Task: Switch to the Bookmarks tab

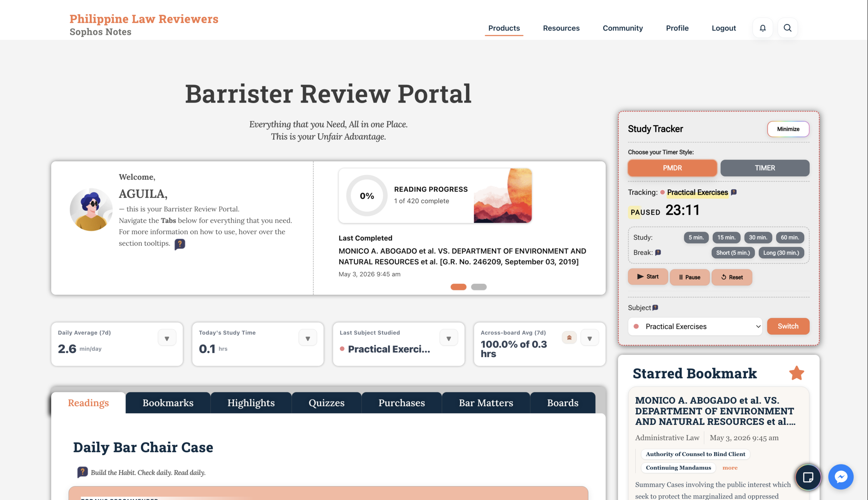Action: (x=168, y=402)
